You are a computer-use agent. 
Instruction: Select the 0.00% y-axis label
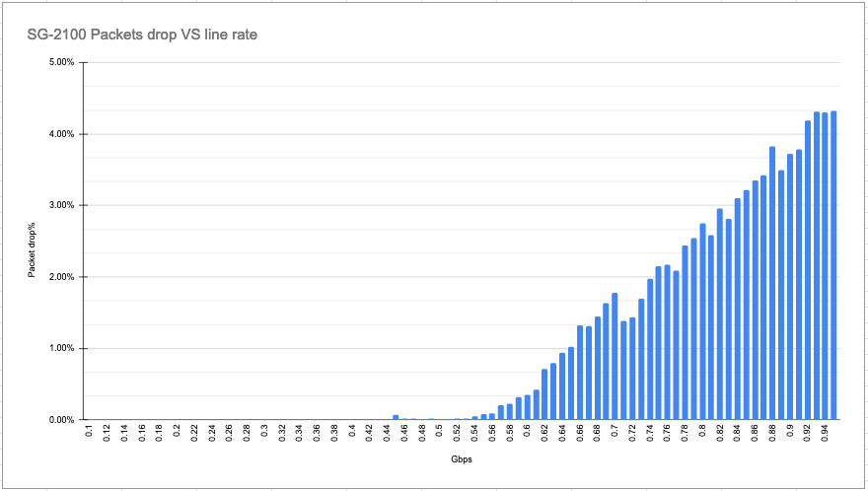[61, 420]
